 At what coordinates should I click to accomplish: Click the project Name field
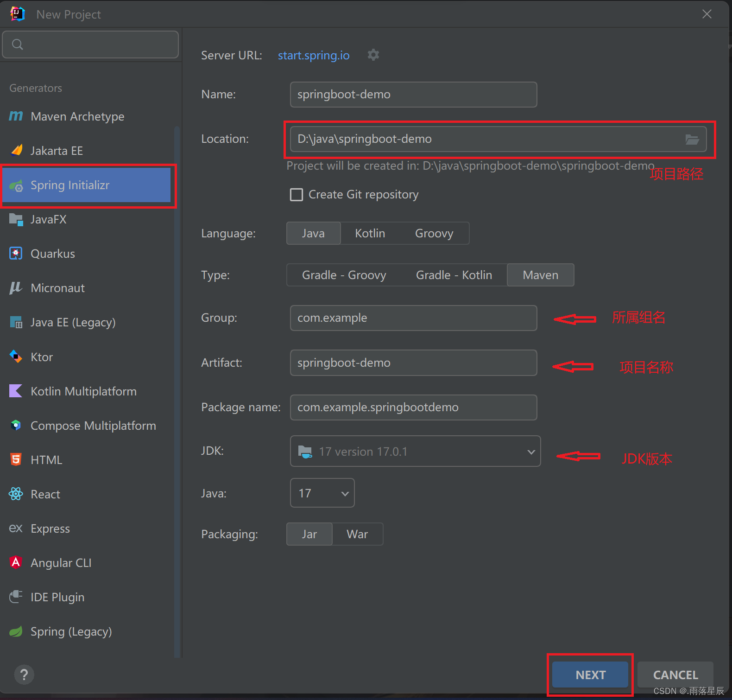(413, 95)
